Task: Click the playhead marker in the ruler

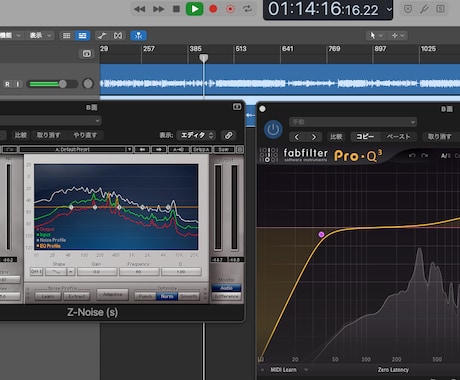Action: pos(204,58)
